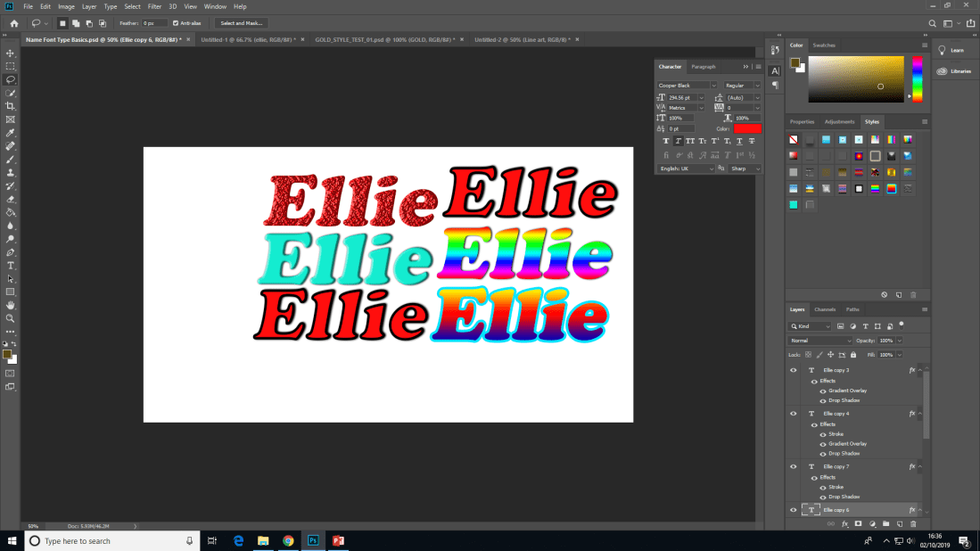Expand the English: UK language dropdown
The width and height of the screenshot is (980, 551).
point(687,169)
